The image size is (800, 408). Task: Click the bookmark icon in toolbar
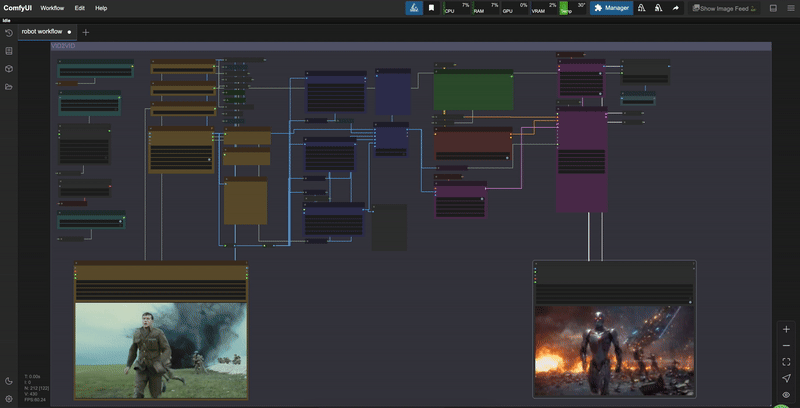[x=432, y=8]
